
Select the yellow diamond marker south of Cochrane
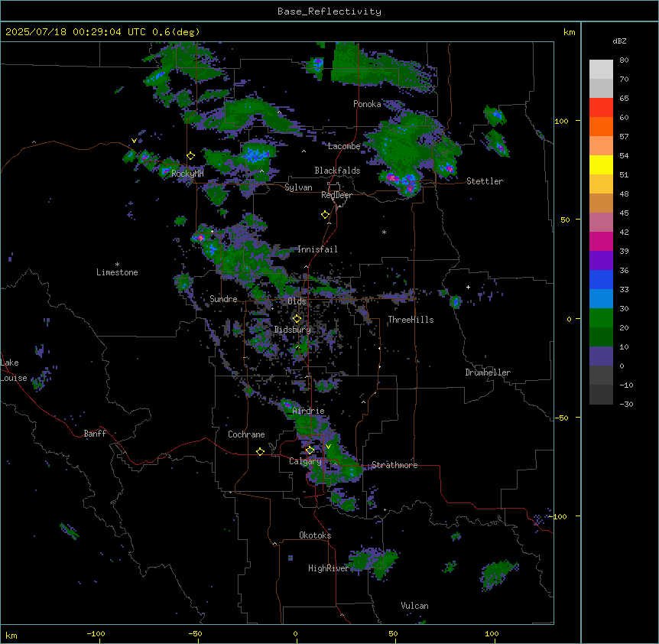[x=260, y=451]
